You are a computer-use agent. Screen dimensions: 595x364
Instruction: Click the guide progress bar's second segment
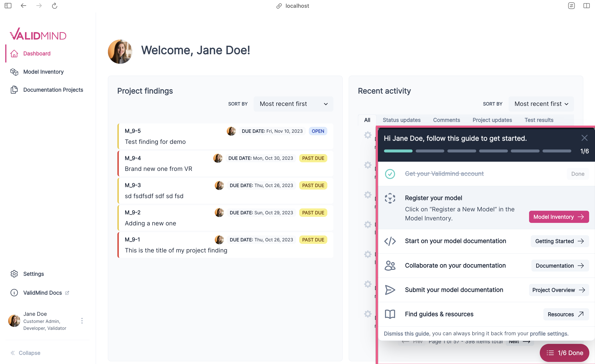coord(430,151)
